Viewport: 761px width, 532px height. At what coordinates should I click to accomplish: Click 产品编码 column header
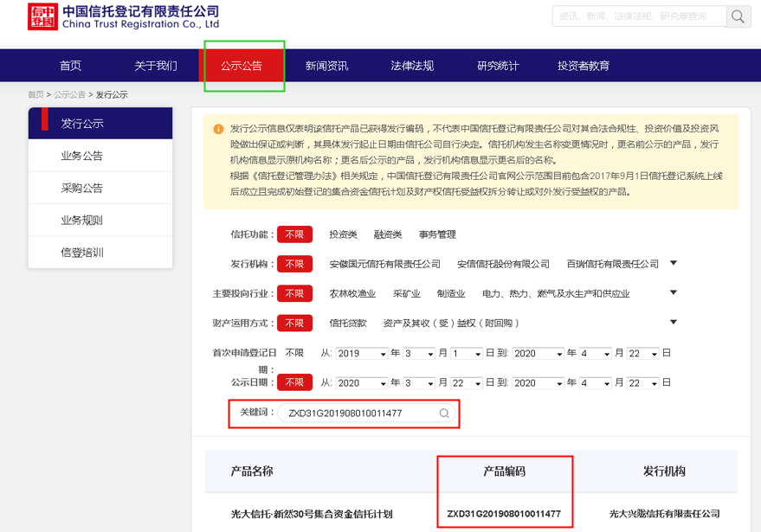tap(504, 471)
